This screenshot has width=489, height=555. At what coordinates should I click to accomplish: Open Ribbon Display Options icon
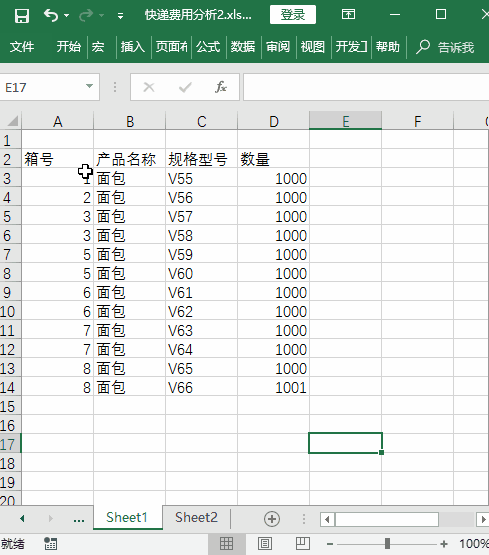tap(348, 15)
